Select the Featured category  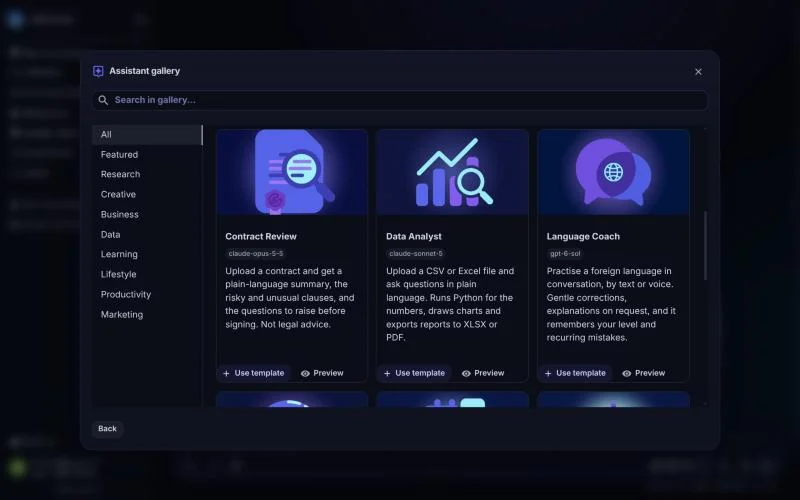coord(147,155)
